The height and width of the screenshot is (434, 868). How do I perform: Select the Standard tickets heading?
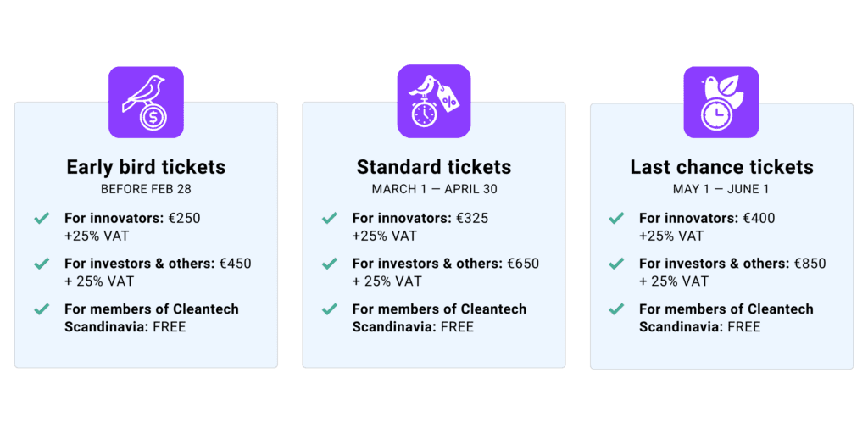[x=434, y=167]
